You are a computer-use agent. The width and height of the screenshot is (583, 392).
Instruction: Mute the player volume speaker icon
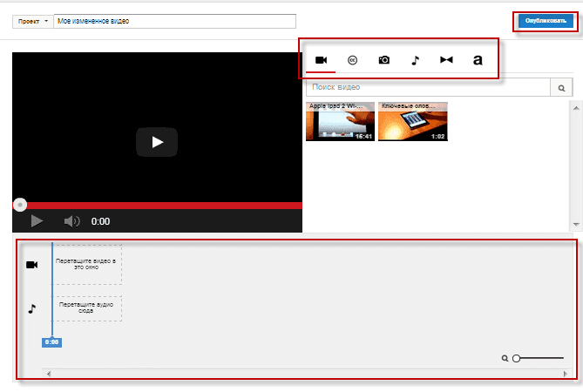[71, 221]
